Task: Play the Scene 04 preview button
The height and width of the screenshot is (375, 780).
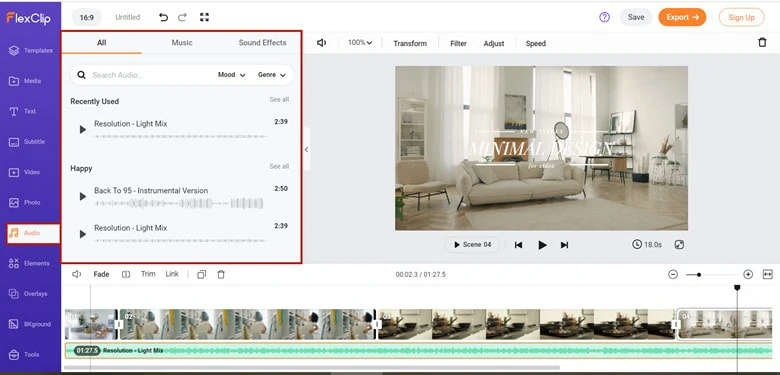Action: click(x=472, y=245)
